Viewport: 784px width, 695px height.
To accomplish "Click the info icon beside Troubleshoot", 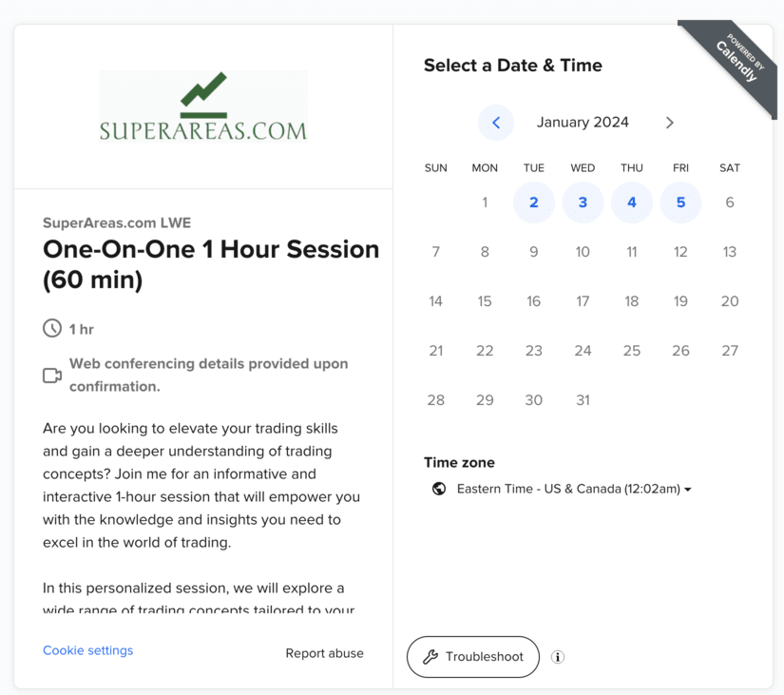I will pyautogui.click(x=558, y=657).
